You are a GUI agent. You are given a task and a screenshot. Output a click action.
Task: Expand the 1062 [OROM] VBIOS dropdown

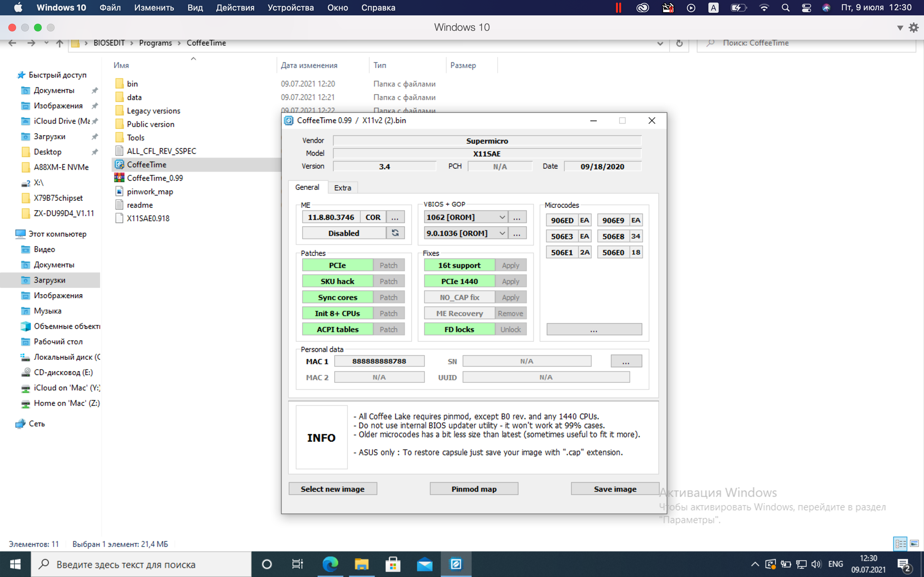coord(502,217)
